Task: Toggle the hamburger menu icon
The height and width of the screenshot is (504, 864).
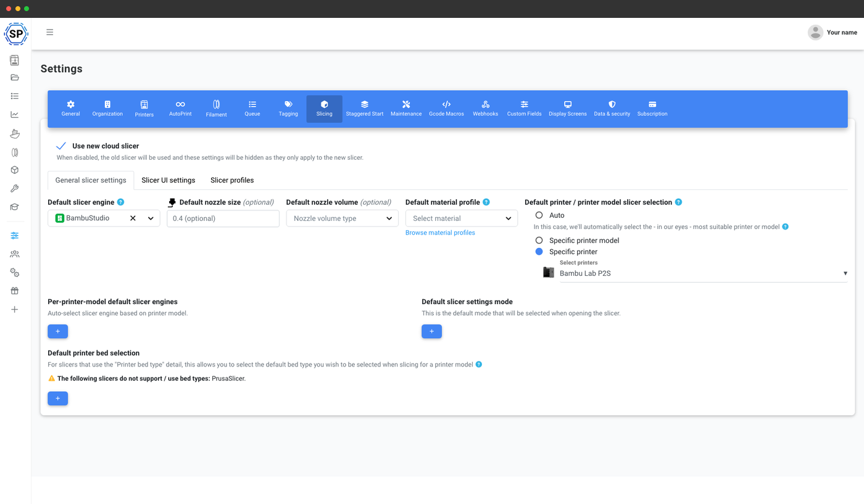Action: 49,32
